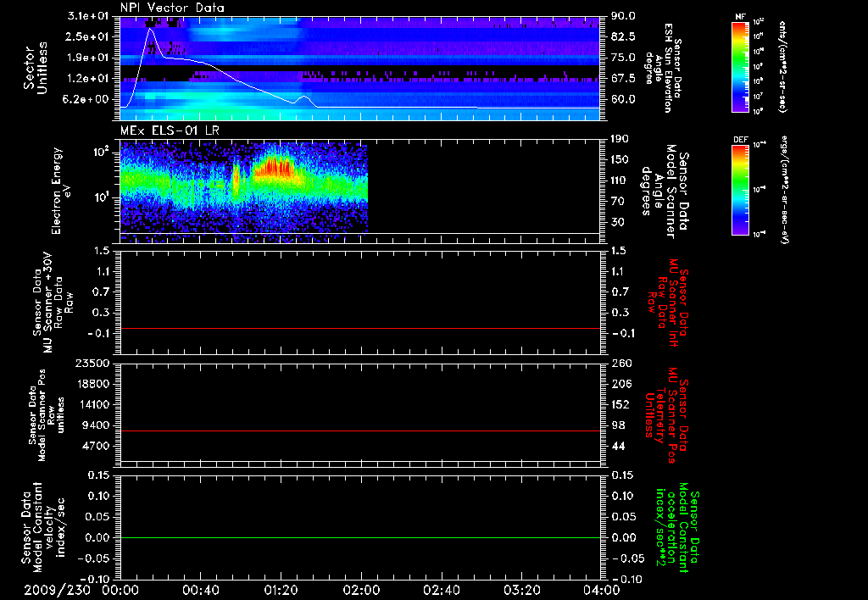868x600 pixels.
Task: Click the 44 telemetry tick label
Action: click(x=618, y=446)
